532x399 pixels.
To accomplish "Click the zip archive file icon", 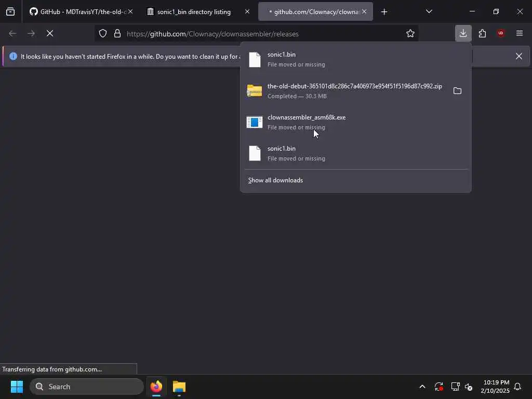I will pyautogui.click(x=255, y=91).
